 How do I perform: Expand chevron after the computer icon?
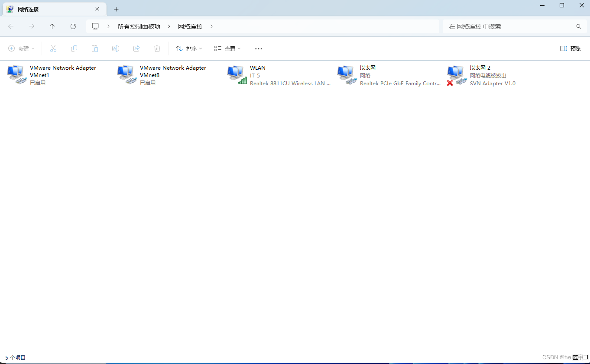(x=108, y=26)
